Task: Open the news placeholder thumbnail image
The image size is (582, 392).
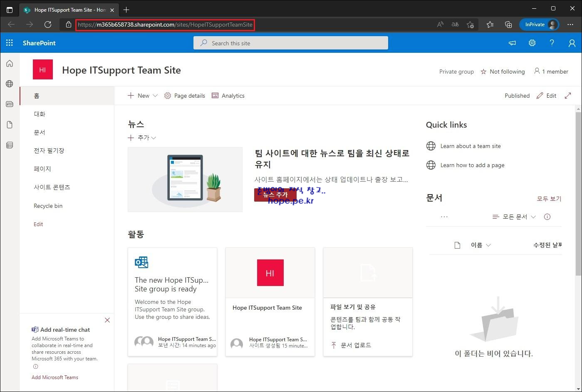Action: (x=185, y=180)
